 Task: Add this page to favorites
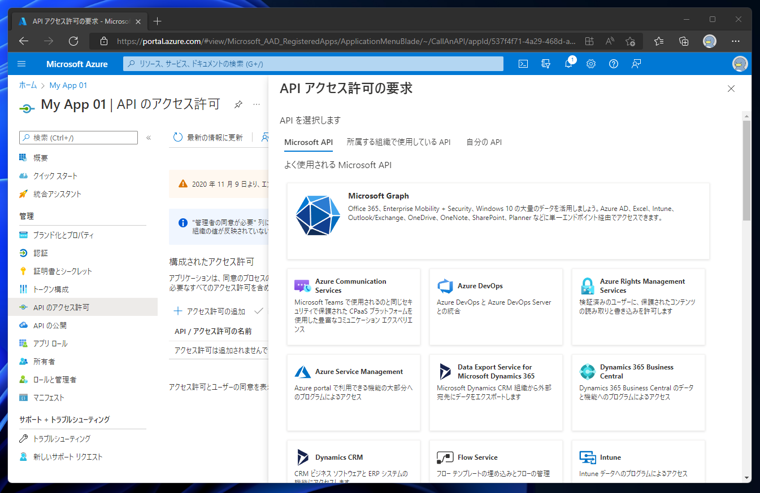click(630, 42)
